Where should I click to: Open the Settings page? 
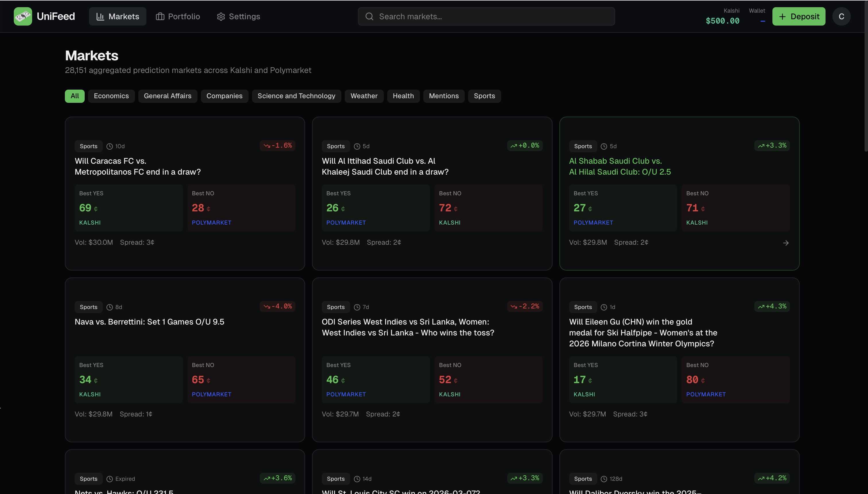(238, 16)
